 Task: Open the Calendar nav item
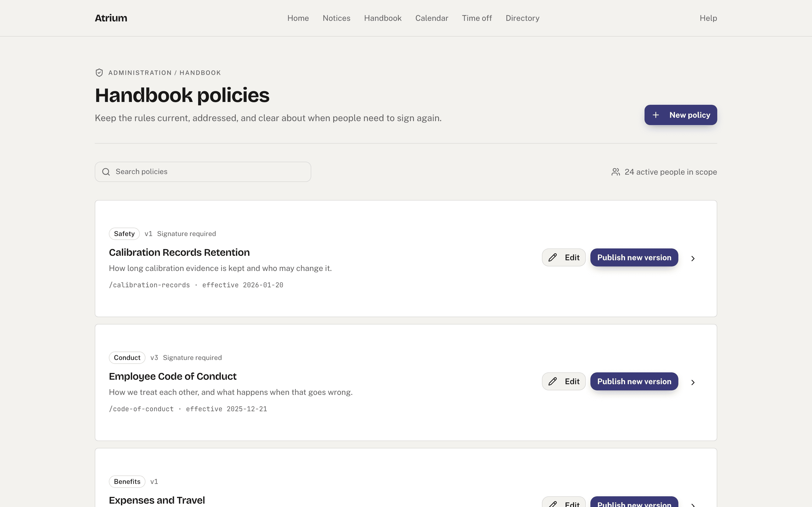click(431, 18)
